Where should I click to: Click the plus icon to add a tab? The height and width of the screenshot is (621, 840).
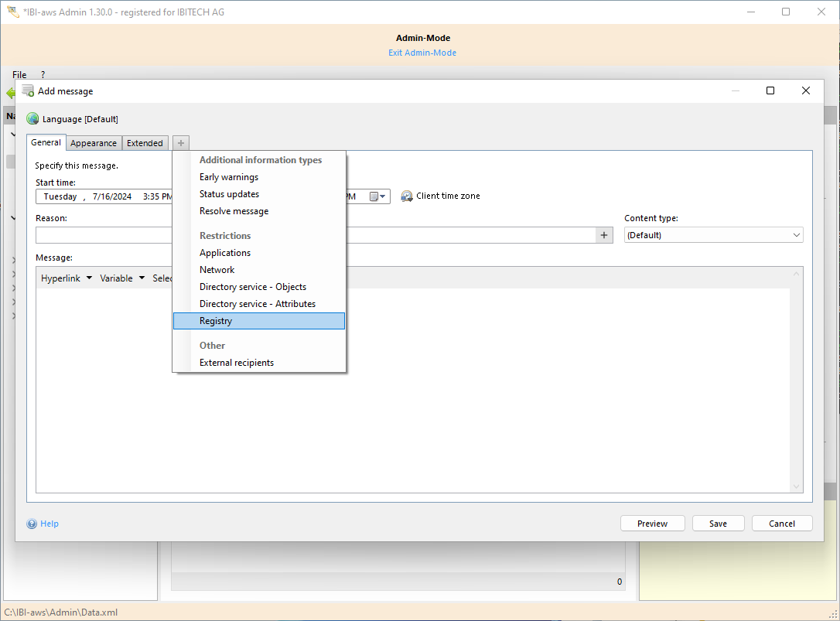pos(180,142)
